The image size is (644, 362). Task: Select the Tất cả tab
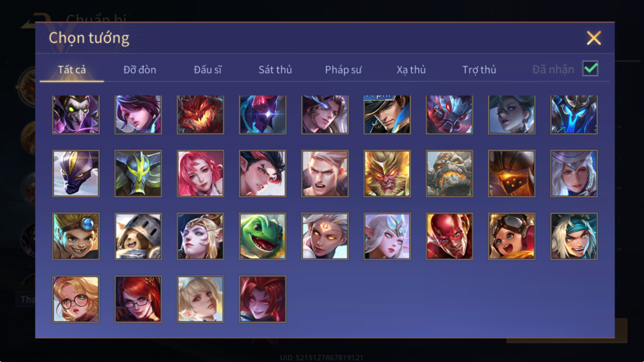tap(72, 70)
